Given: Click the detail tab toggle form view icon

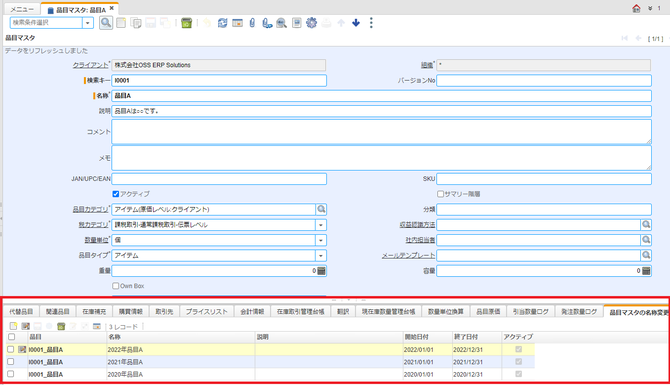Looking at the screenshot, I should click(97, 326).
